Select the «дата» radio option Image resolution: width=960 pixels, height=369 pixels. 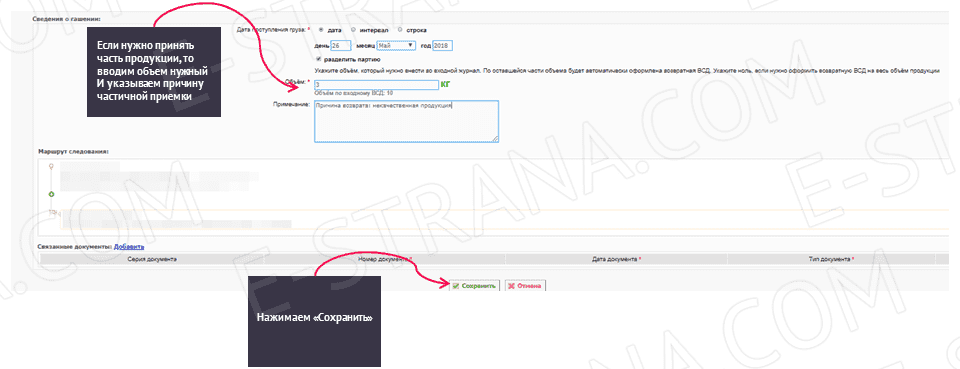(x=321, y=29)
